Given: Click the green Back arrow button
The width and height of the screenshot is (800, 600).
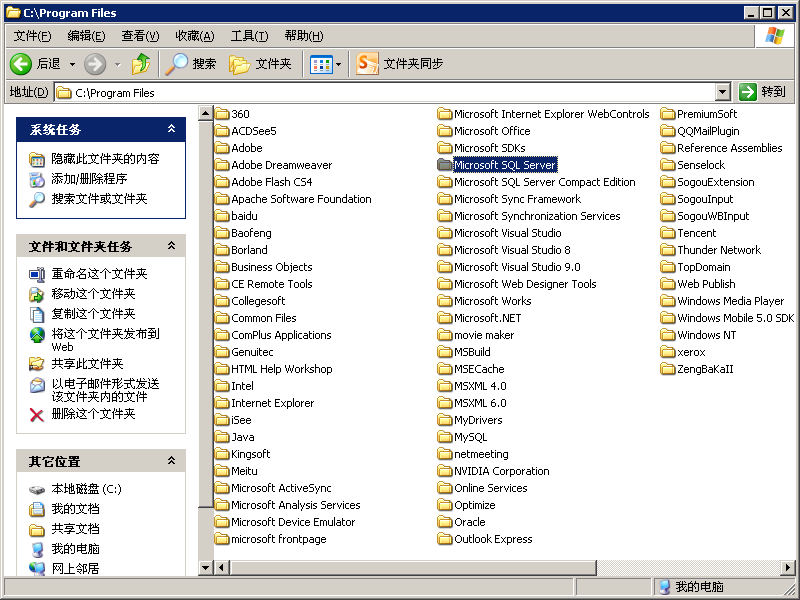Looking at the screenshot, I should pyautogui.click(x=21, y=64).
